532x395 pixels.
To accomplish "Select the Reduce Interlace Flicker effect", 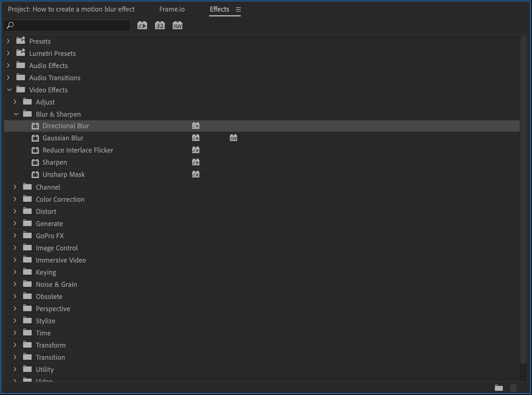I will 78,150.
